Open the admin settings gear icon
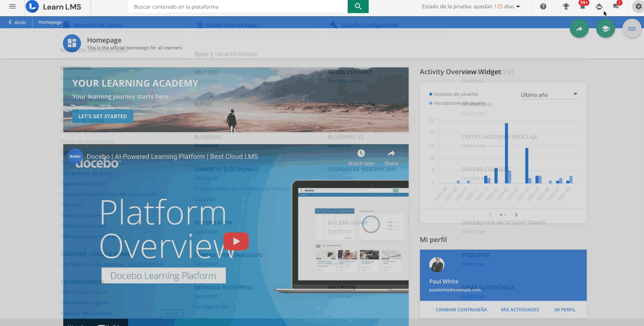644x326 pixels. point(638,6)
